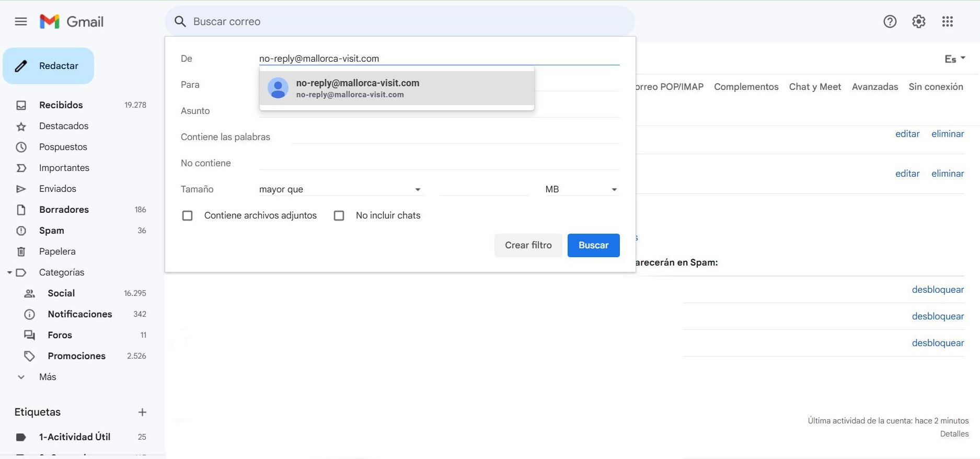Open the settings gear icon
This screenshot has height=459, width=980.
918,21
